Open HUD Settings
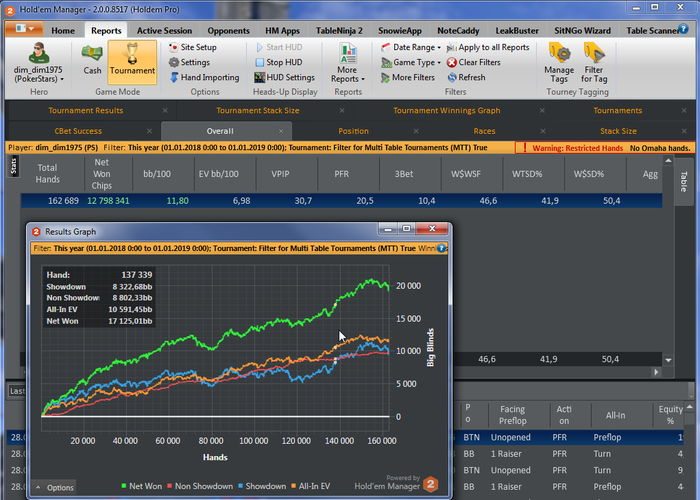 click(x=285, y=78)
